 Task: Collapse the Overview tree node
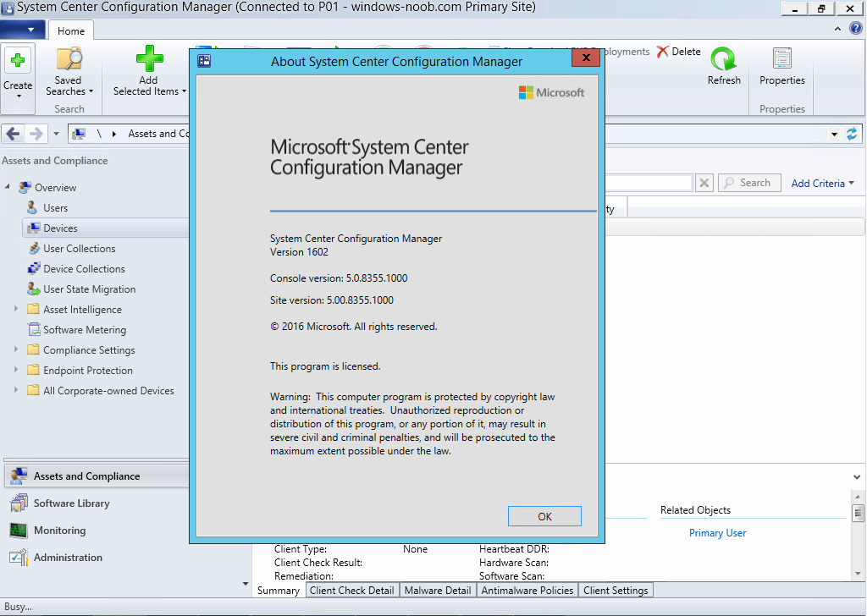[x=8, y=187]
